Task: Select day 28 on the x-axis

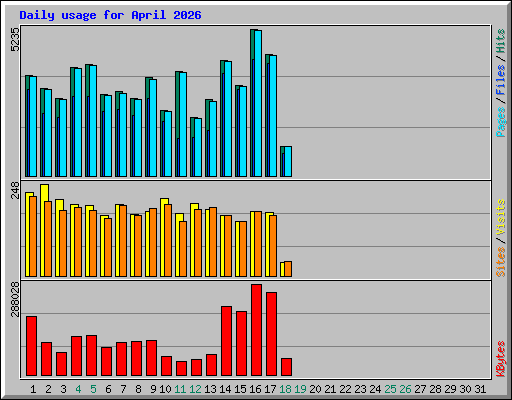Action: 435,389
